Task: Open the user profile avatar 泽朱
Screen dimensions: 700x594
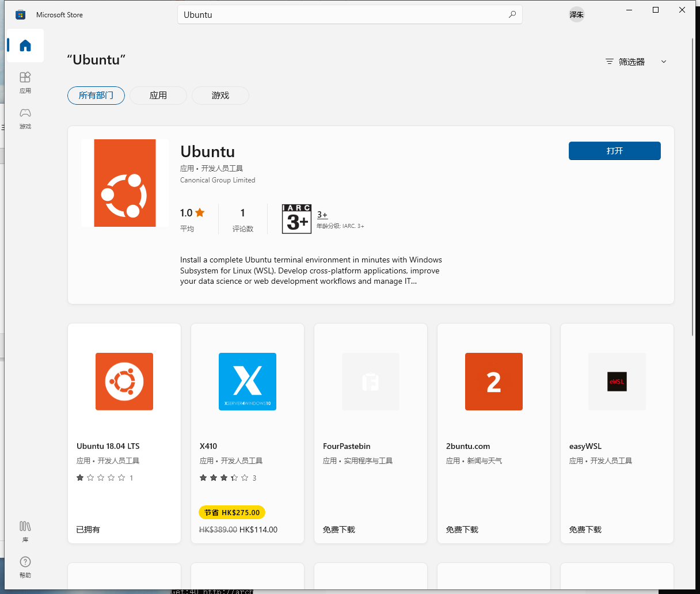Action: point(577,14)
